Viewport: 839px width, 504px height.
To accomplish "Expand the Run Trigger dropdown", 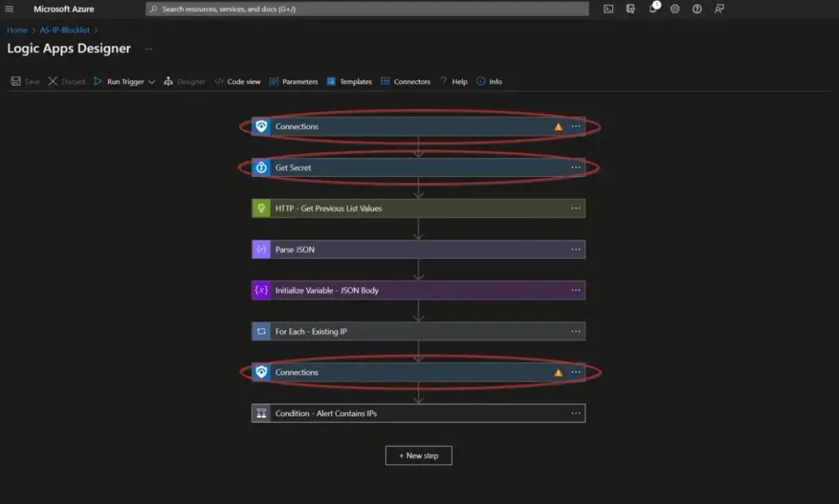I will 152,81.
